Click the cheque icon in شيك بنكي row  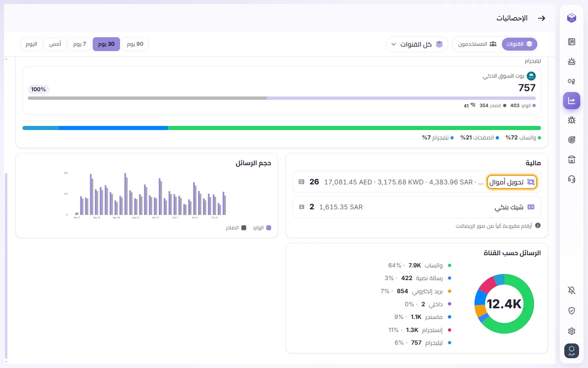tap(531, 207)
